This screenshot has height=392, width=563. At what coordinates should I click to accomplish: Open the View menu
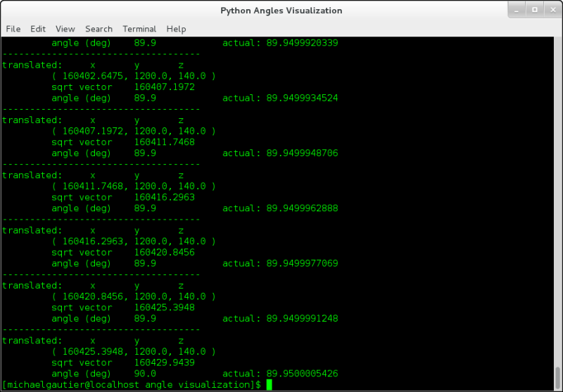click(65, 29)
